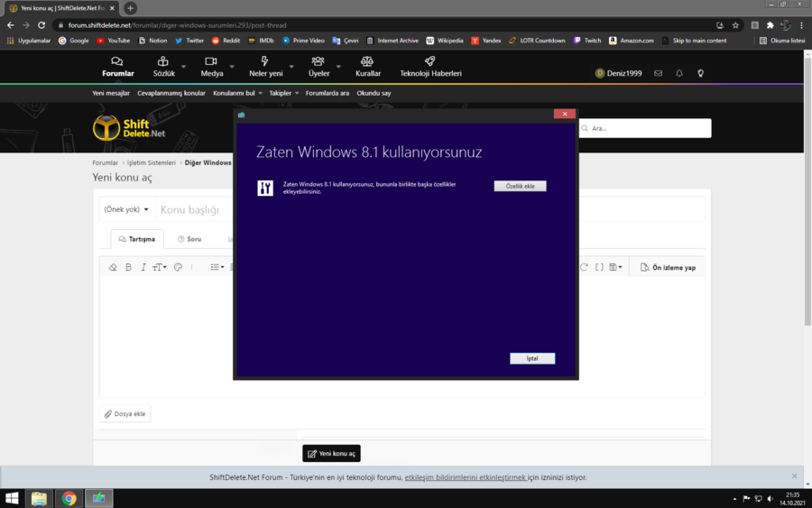The width and height of the screenshot is (812, 508).
Task: Click the İptal button in the Windows dialog
Action: [532, 358]
